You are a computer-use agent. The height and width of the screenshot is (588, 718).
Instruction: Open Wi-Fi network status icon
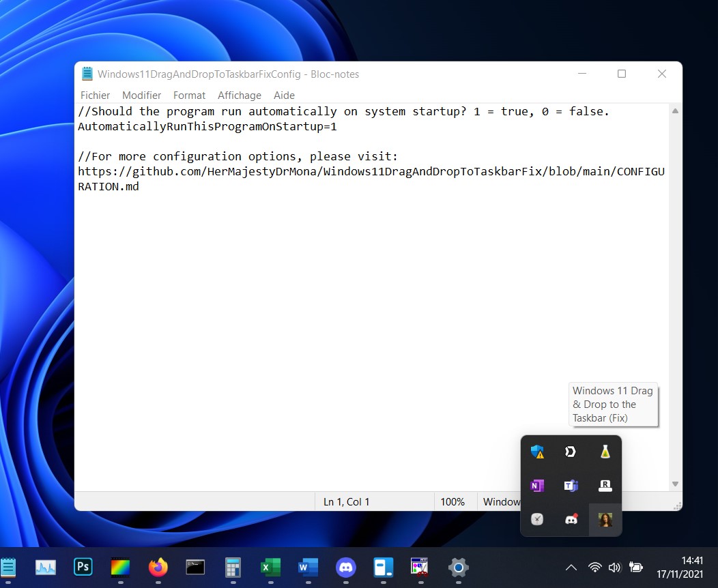coord(595,568)
